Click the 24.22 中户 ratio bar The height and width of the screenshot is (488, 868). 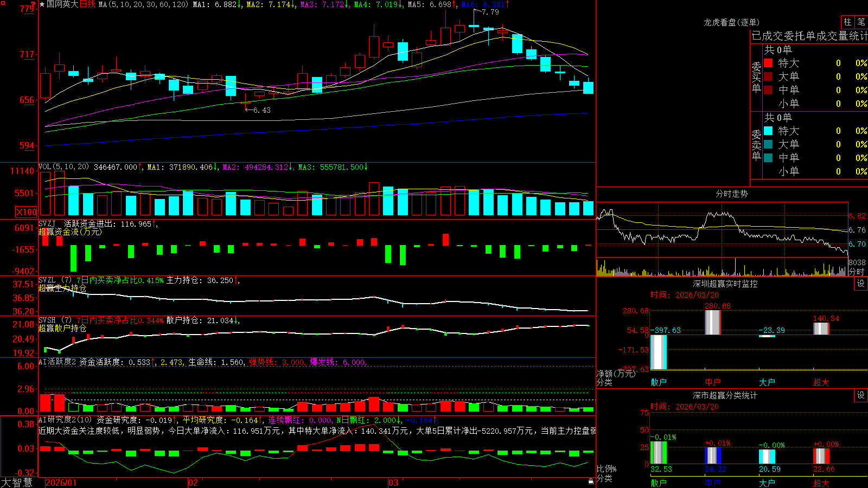(713, 455)
